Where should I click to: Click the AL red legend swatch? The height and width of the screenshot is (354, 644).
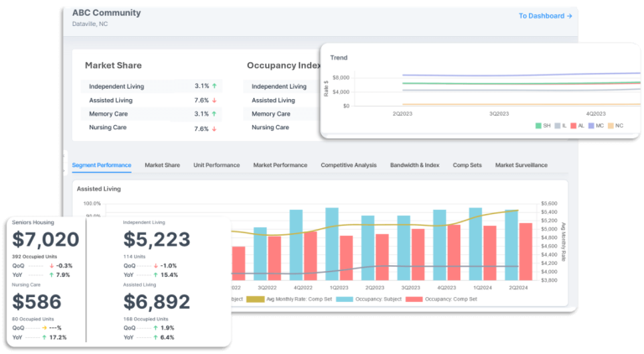click(x=574, y=126)
